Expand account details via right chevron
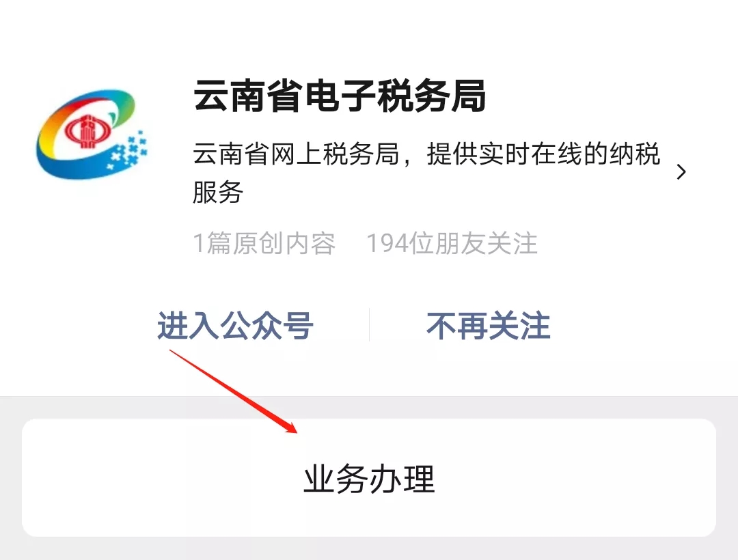This screenshot has width=738, height=560. [x=681, y=172]
